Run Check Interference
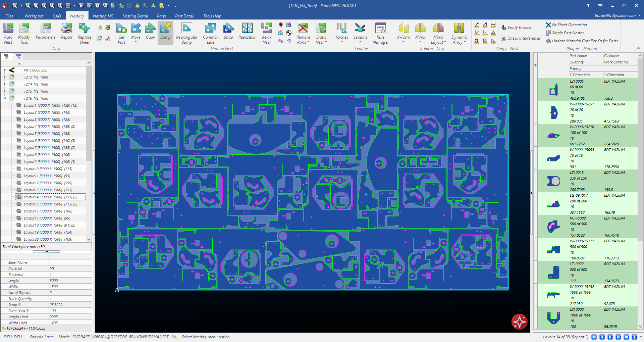Screen dimensions: 644x342 point(521,38)
